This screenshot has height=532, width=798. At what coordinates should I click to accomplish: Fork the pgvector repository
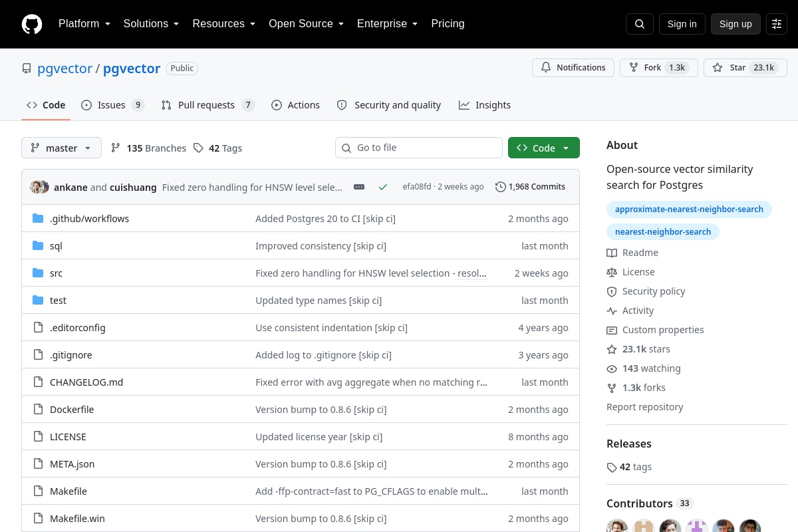pos(659,68)
